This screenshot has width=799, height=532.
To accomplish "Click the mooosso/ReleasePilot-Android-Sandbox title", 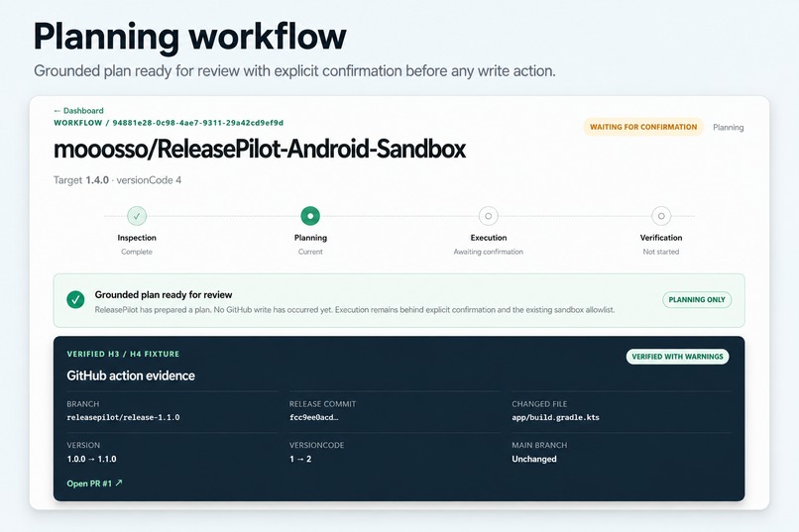I will [260, 150].
